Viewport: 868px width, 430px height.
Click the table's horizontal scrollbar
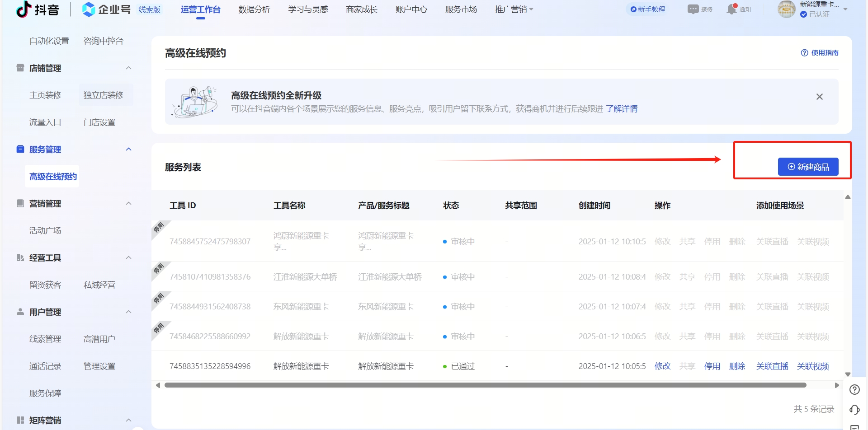(486, 385)
